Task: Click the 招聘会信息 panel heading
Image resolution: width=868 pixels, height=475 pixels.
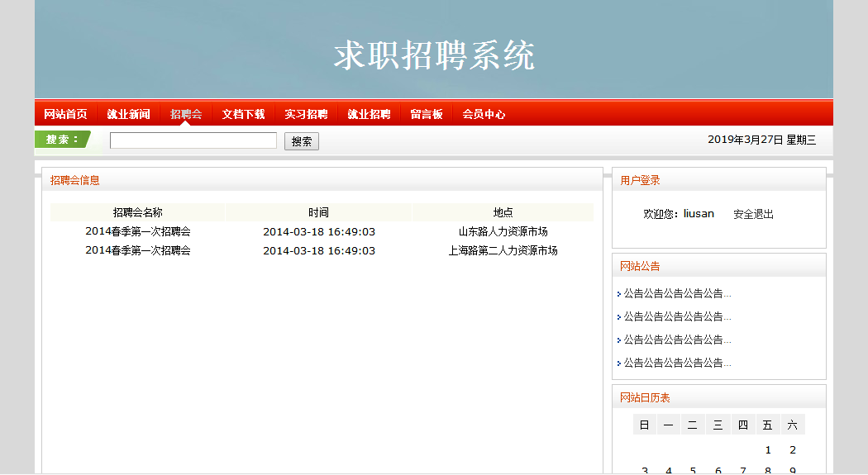Action: tap(74, 180)
